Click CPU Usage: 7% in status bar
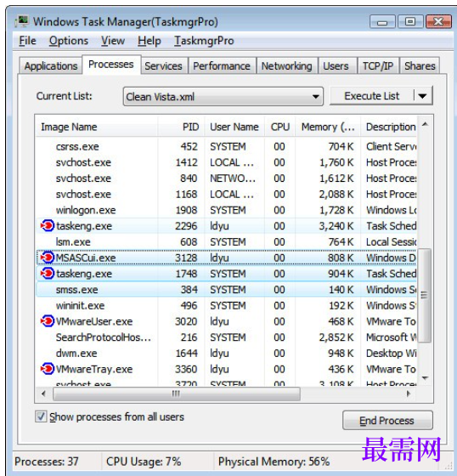 tap(144, 462)
